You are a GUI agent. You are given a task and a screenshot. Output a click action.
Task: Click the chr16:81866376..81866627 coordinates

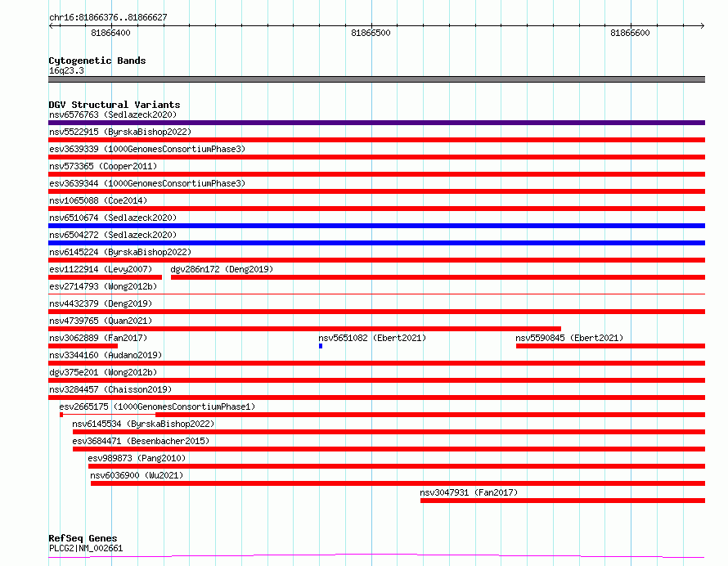click(108, 18)
